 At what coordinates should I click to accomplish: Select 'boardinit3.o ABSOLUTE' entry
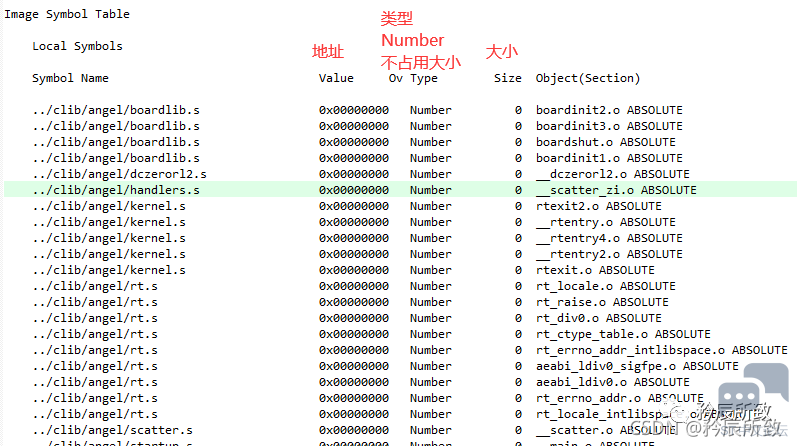pos(609,126)
